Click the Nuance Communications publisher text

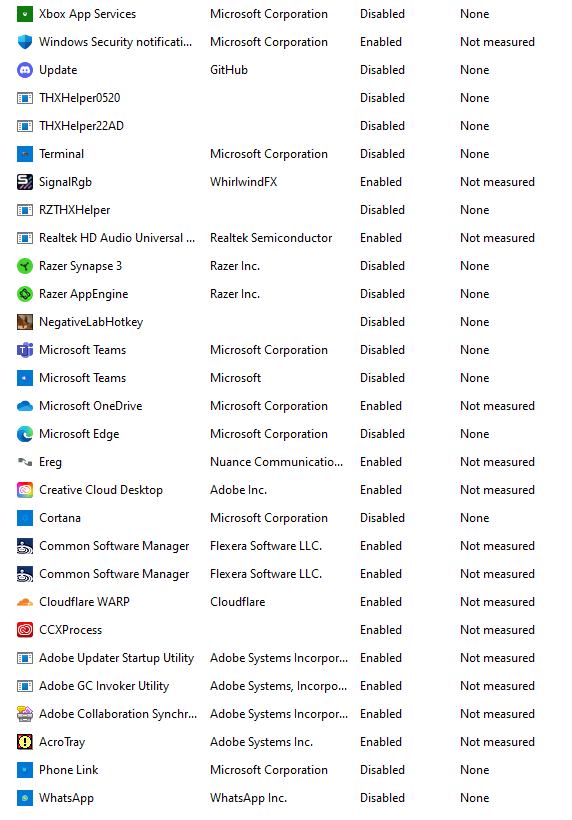coord(277,462)
